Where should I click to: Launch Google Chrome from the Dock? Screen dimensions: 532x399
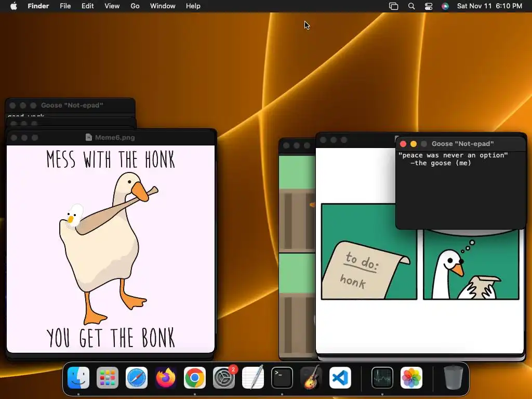tap(195, 378)
